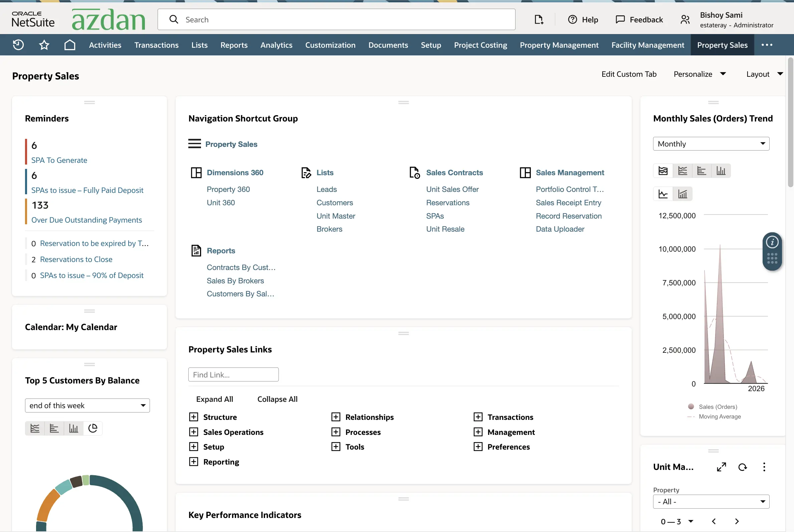This screenshot has height=532, width=794.
Task: Expand the Reporting links group
Action: click(x=194, y=462)
